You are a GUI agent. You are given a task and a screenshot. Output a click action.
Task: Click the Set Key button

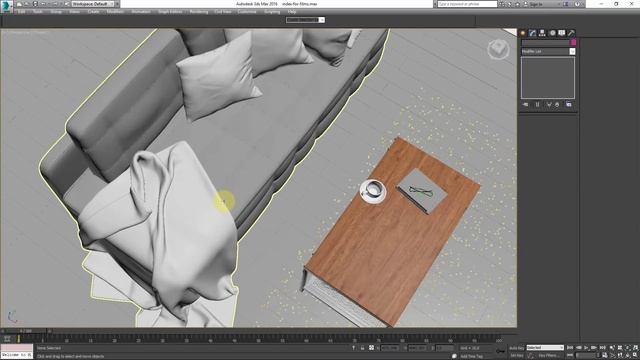click(x=517, y=356)
